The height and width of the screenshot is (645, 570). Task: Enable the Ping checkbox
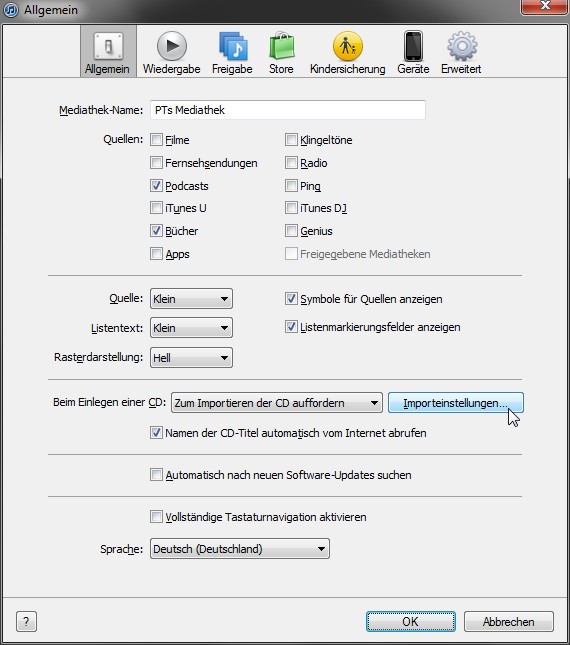click(x=291, y=186)
